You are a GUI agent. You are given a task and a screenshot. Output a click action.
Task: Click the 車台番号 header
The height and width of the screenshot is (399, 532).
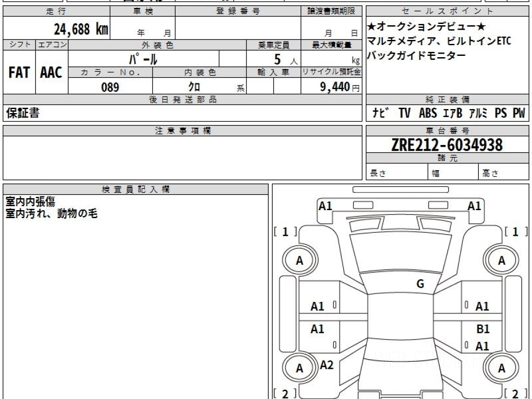point(448,131)
